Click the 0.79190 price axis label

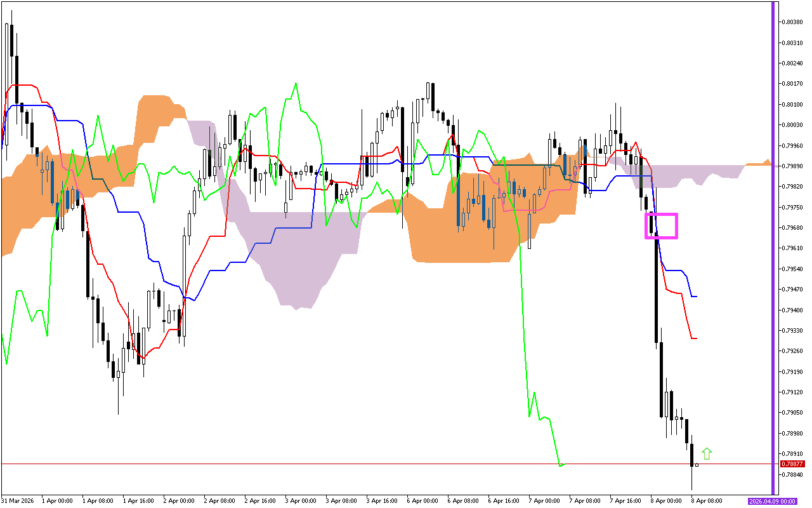[x=790, y=372]
